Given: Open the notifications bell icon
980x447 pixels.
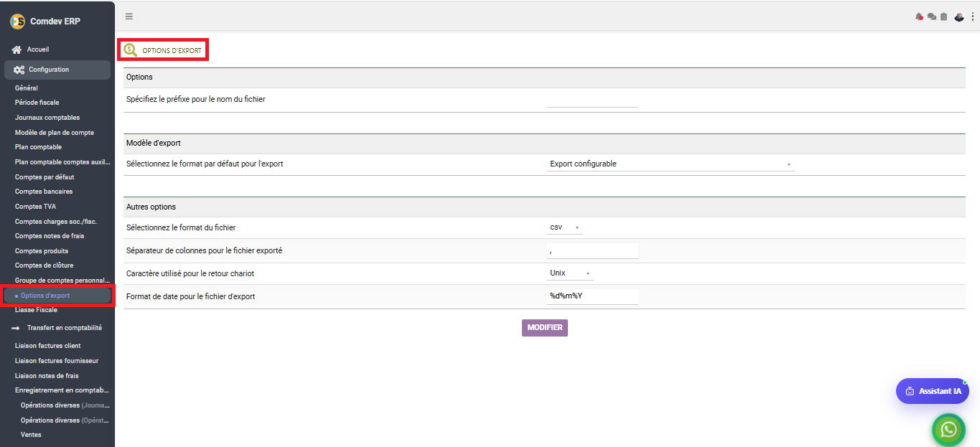Looking at the screenshot, I should tap(919, 17).
